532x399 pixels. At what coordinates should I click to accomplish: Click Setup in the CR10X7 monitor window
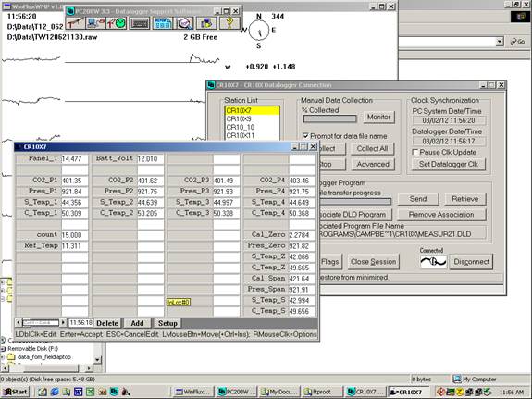167,323
